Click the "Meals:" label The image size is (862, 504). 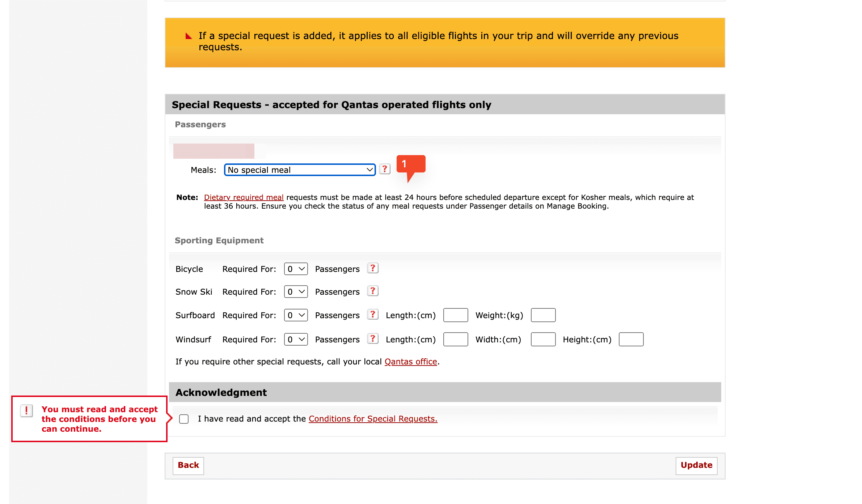[x=203, y=170]
